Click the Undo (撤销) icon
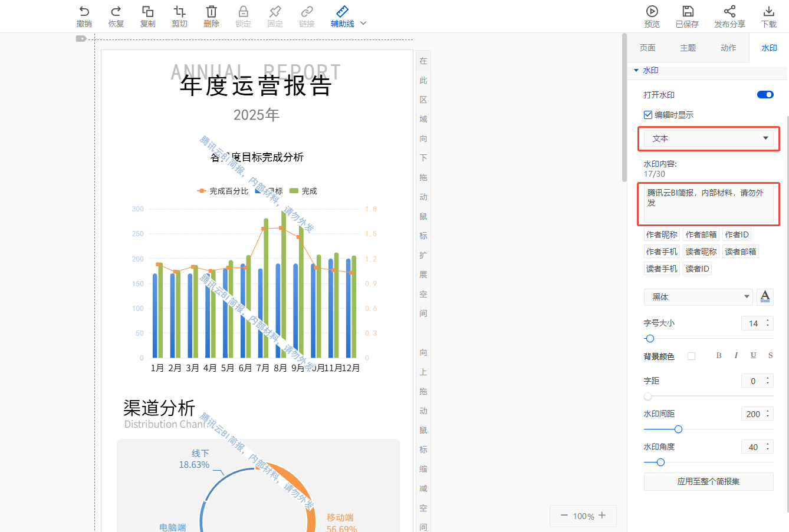This screenshot has height=532, width=789. pyautogui.click(x=84, y=11)
